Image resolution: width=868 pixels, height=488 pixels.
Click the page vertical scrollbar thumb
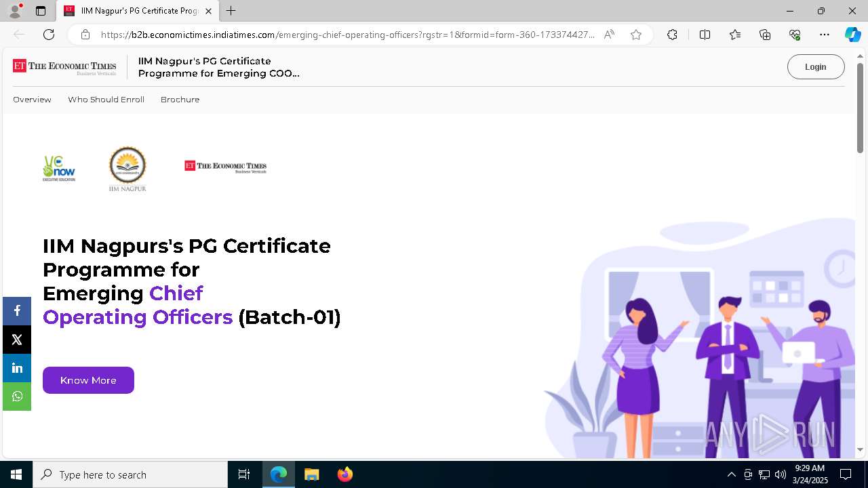860,108
